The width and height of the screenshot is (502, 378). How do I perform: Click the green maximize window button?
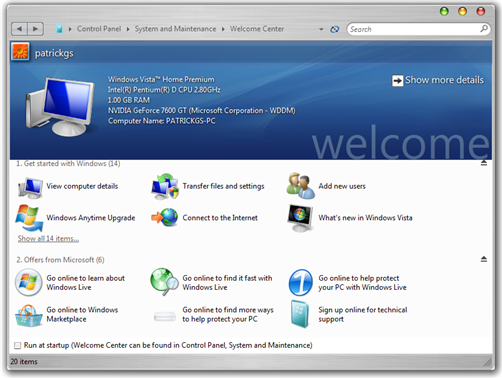tap(444, 11)
